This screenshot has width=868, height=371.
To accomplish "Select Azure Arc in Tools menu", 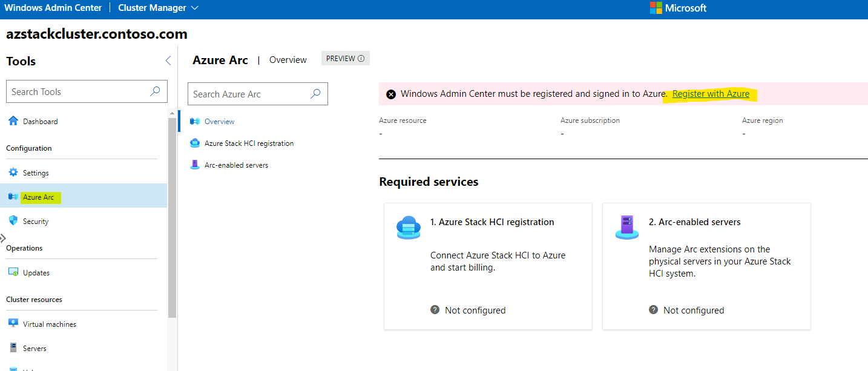I will pos(84,197).
